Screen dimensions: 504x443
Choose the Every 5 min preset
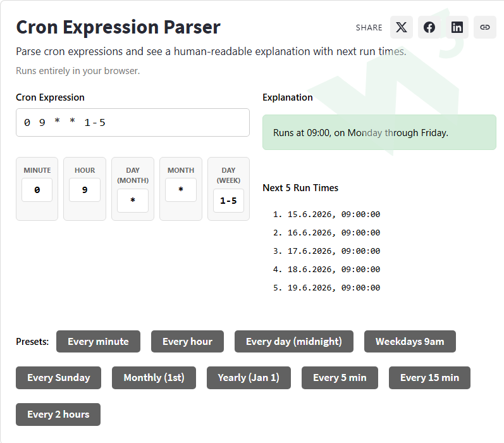[340, 378]
